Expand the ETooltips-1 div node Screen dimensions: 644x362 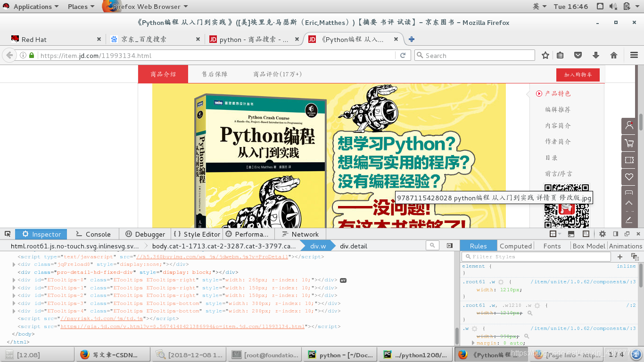click(x=14, y=288)
